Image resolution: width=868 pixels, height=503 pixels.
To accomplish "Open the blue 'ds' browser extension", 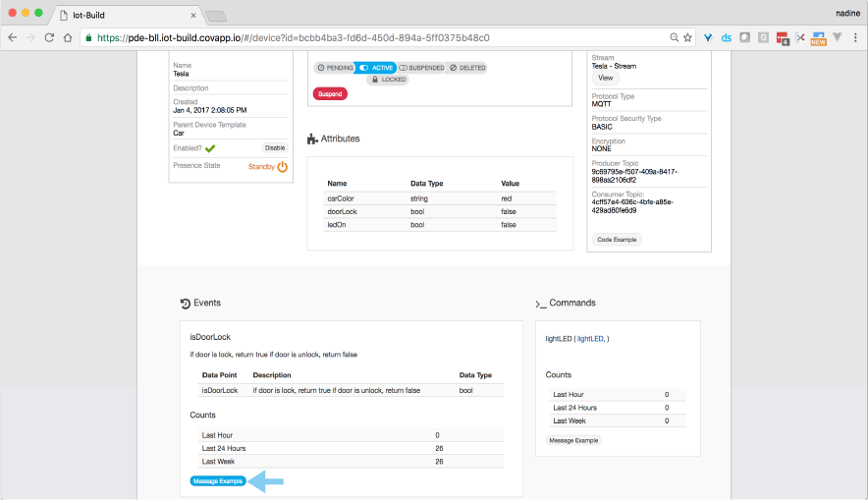I will pyautogui.click(x=727, y=37).
